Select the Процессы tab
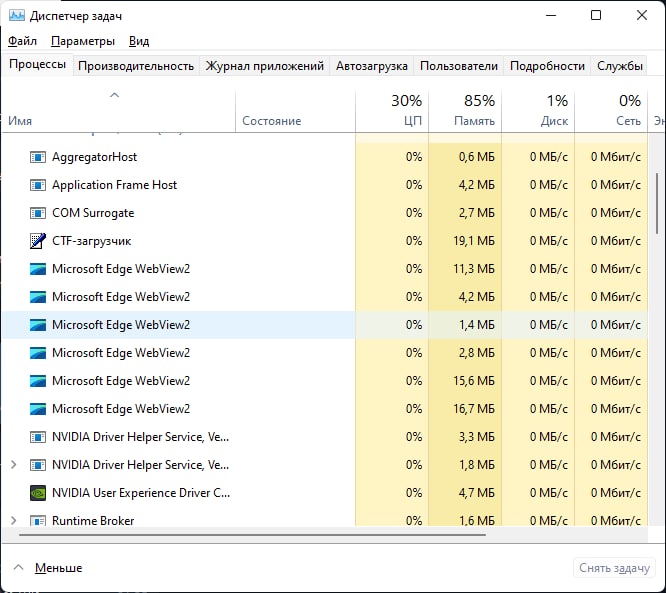This screenshot has height=593, width=666. (37, 65)
